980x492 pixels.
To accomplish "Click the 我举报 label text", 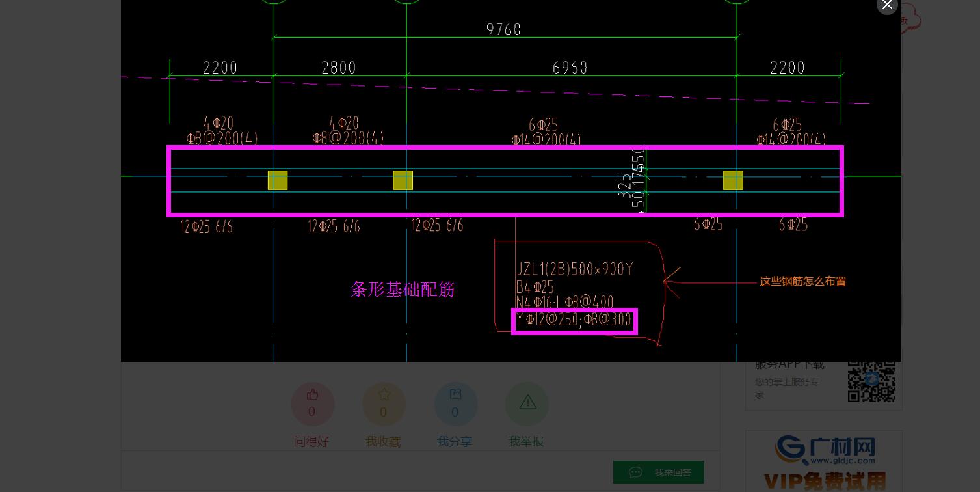I will tap(526, 441).
